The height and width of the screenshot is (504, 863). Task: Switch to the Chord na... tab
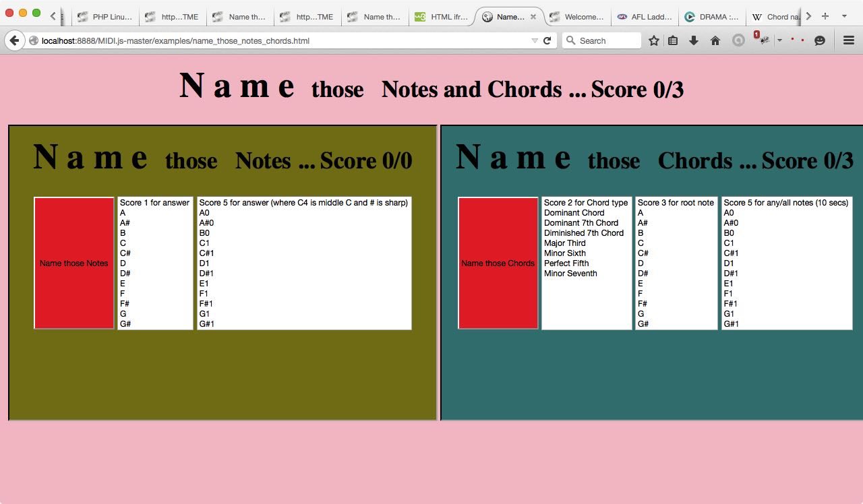775,17
